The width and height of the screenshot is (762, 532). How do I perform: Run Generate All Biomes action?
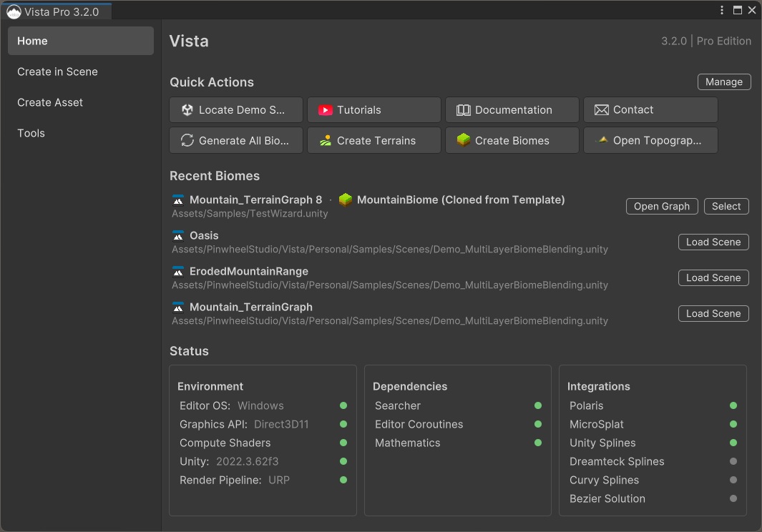pyautogui.click(x=236, y=140)
